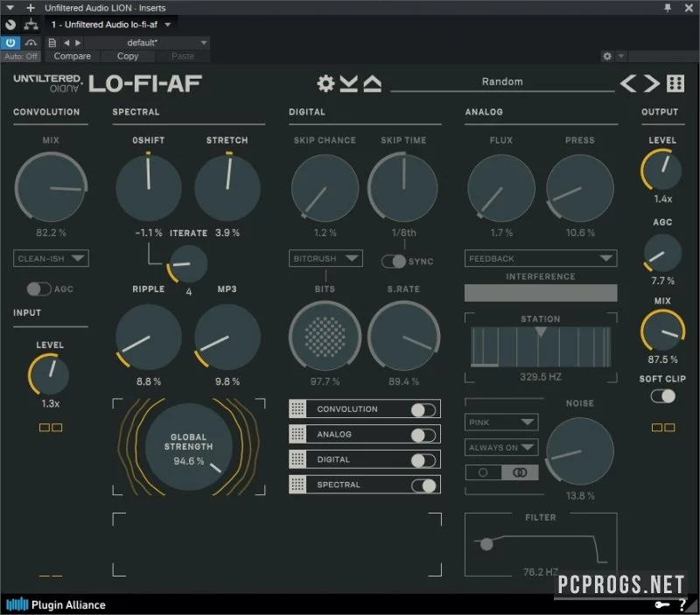Open the plugin settings gear icon
Screen dimensions: 700x615
pyautogui.click(x=325, y=83)
